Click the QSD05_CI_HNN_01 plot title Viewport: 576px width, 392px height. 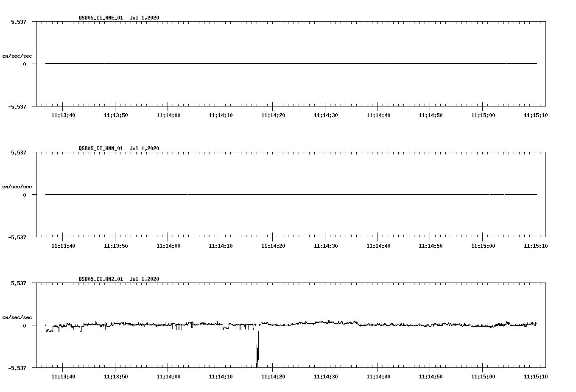101,148
